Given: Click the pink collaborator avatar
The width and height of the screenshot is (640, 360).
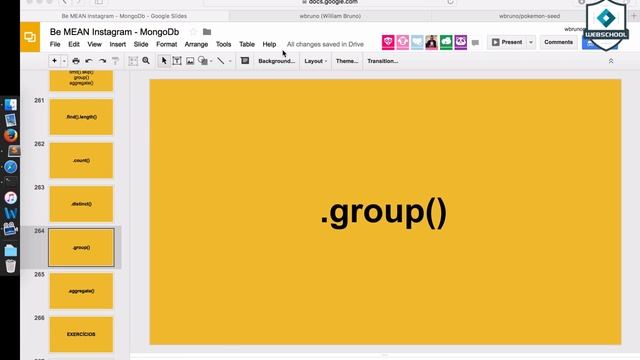Looking at the screenshot, I should point(402,42).
